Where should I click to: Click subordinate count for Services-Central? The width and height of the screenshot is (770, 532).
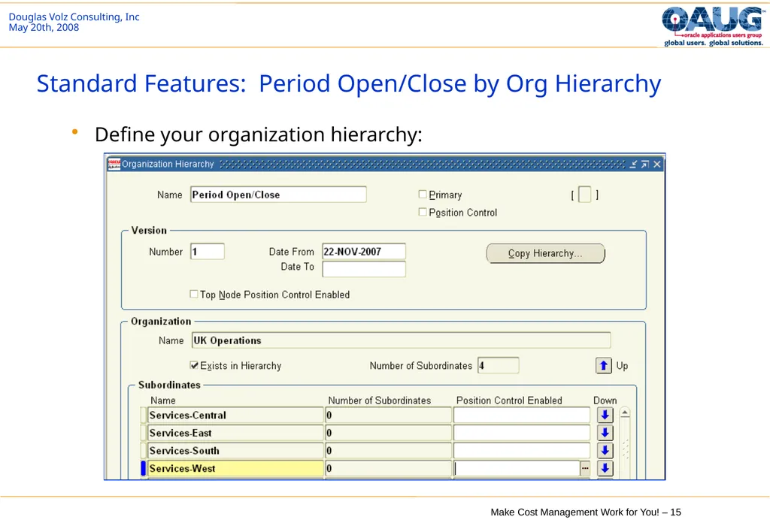coord(388,416)
